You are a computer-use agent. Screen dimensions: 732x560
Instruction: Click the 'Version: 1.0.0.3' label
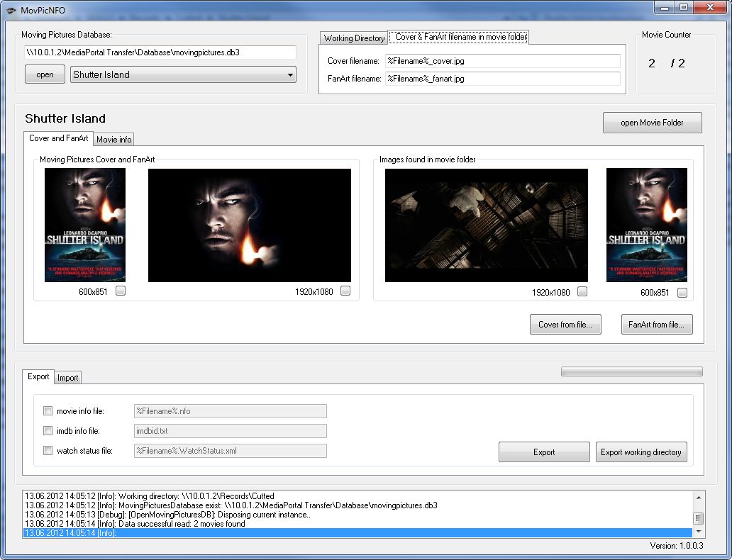677,546
